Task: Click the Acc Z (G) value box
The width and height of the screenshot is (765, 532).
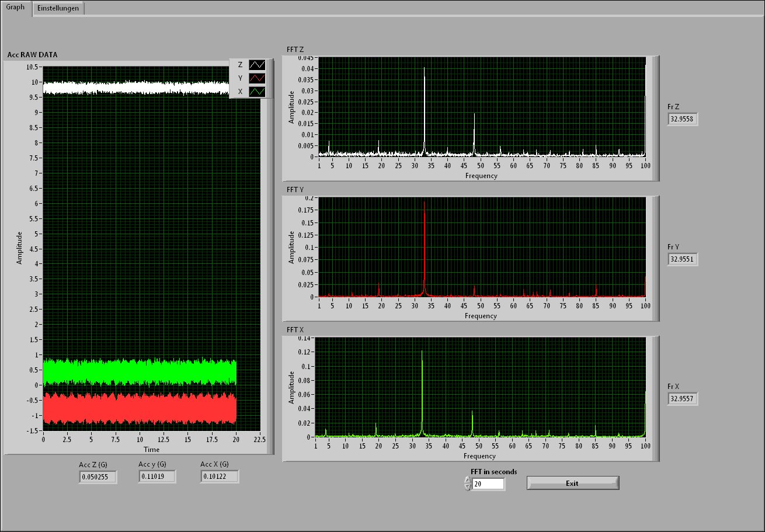Action: (x=98, y=477)
